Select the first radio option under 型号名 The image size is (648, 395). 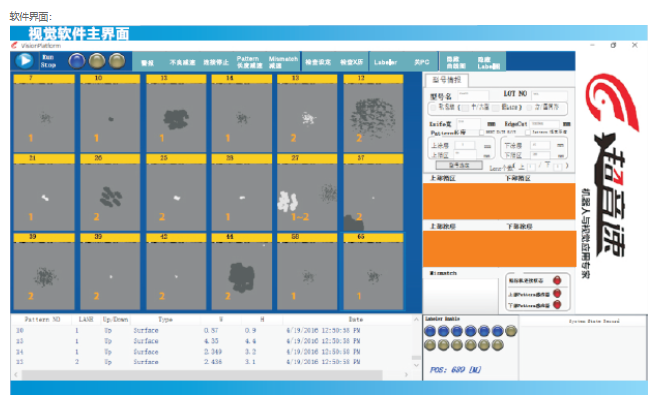(434, 107)
